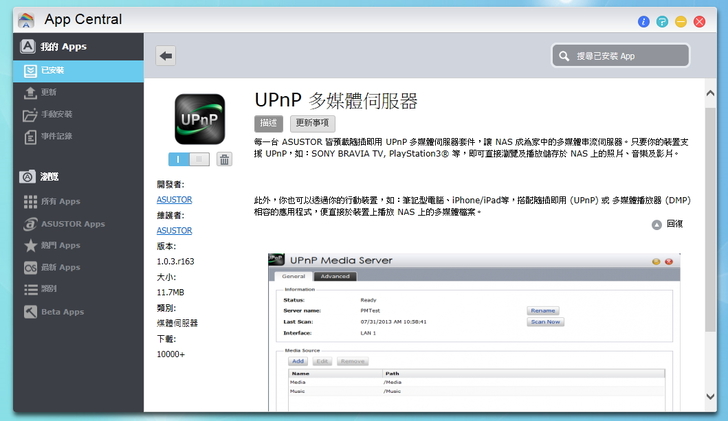Click the ASUSTOR link under 維護者
The width and height of the screenshot is (728, 421).
point(174,231)
